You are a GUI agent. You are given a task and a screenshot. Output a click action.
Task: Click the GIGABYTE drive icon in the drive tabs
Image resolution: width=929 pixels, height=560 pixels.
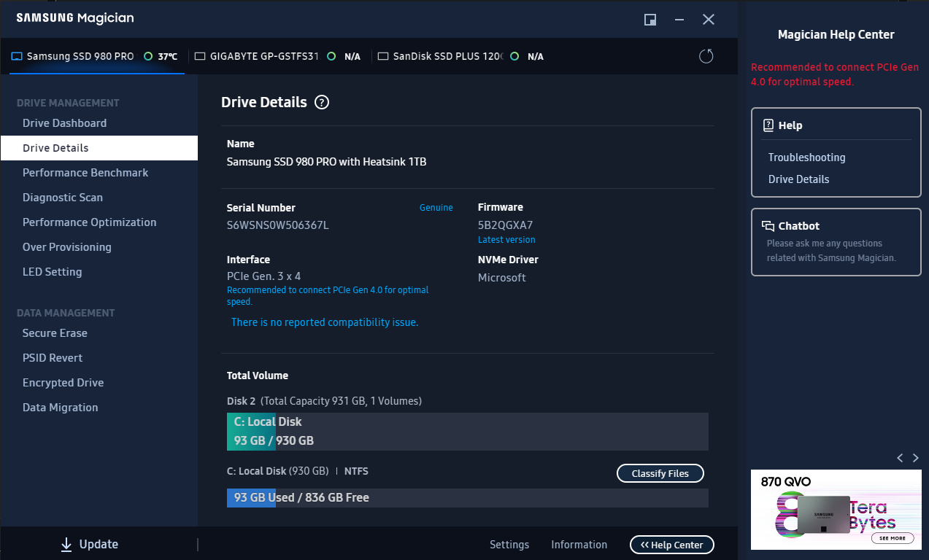tap(200, 56)
